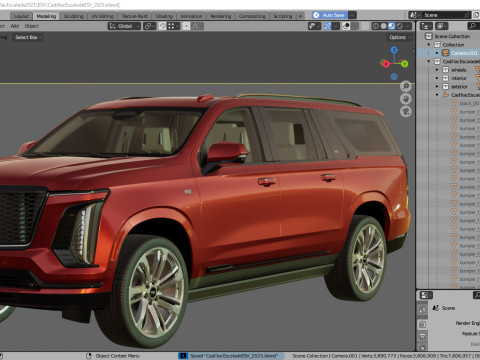Select solid viewport shading
The height and width of the screenshot is (360, 480).
pos(384,26)
